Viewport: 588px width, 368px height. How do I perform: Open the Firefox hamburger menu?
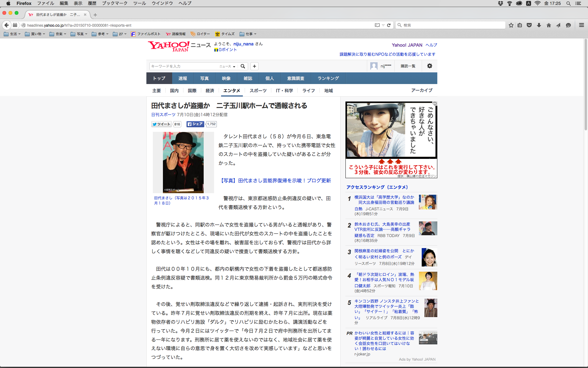coord(581,25)
